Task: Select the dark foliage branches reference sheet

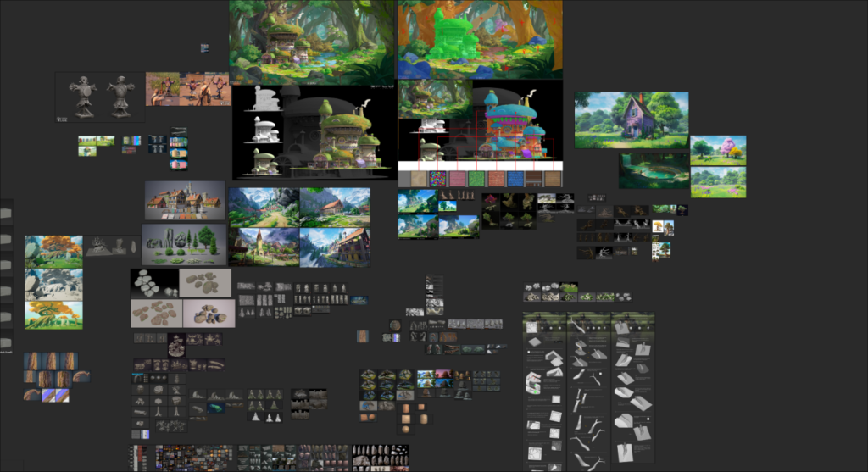Action: tap(509, 211)
